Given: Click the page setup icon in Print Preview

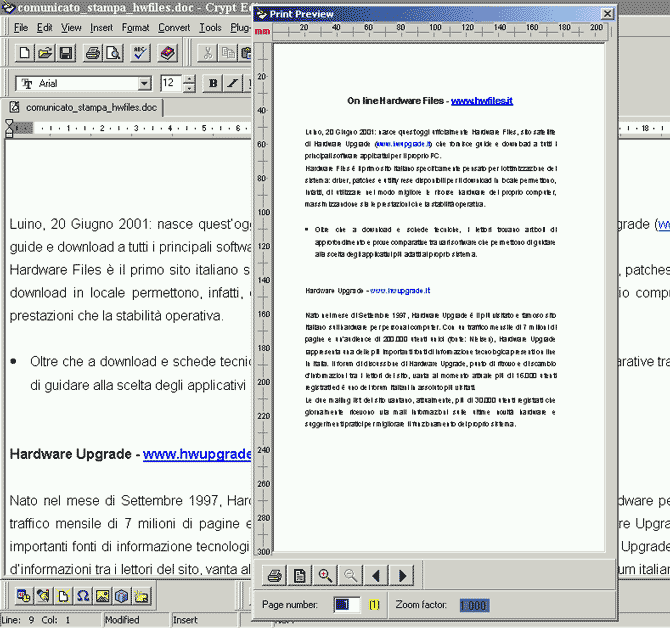Looking at the screenshot, I should tap(300, 576).
